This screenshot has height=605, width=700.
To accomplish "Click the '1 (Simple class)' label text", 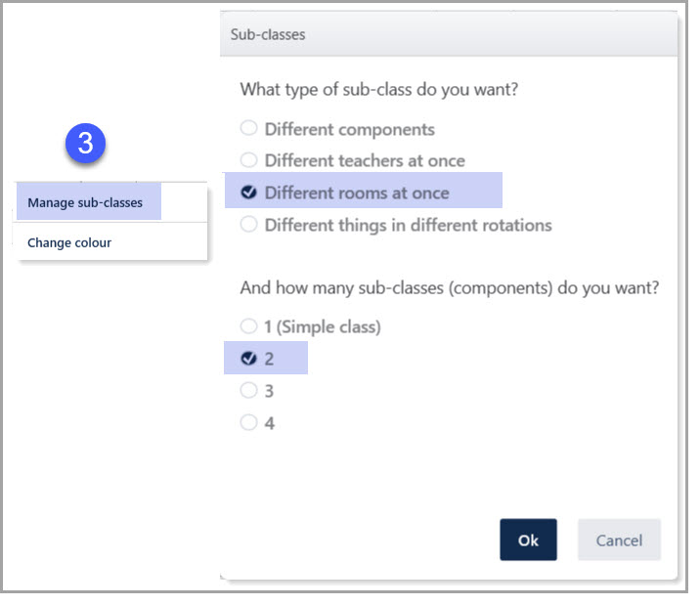I will coord(323,326).
